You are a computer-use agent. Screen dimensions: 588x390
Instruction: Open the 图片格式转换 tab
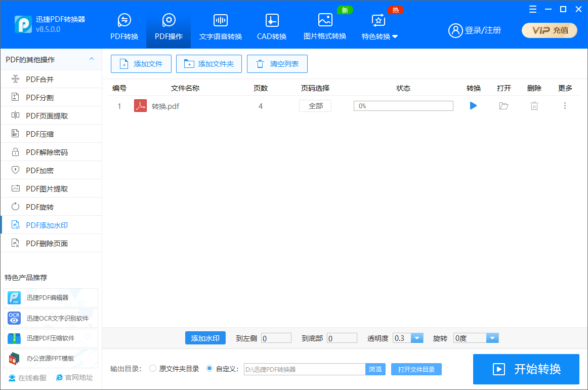click(x=325, y=27)
